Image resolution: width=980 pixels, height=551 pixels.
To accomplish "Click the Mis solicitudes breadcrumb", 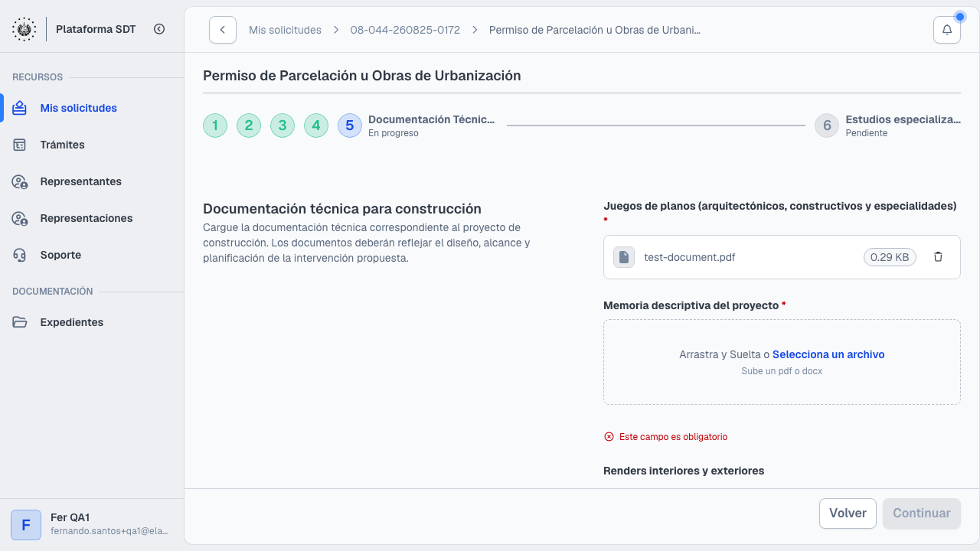I will pos(285,30).
